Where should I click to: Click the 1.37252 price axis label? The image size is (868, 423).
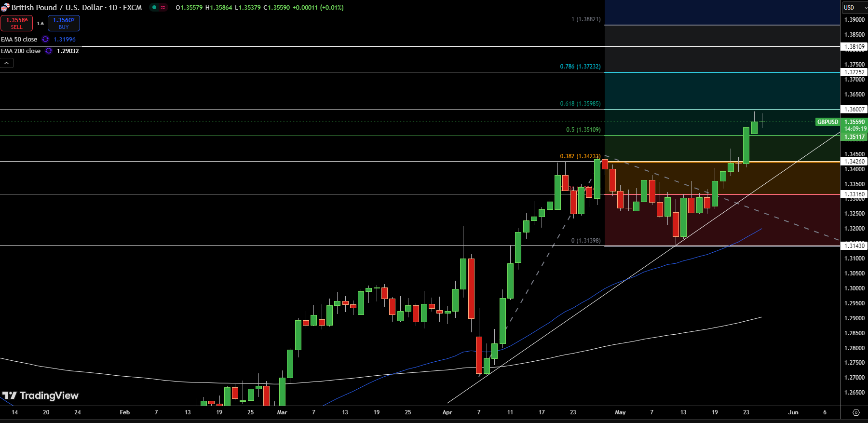854,72
